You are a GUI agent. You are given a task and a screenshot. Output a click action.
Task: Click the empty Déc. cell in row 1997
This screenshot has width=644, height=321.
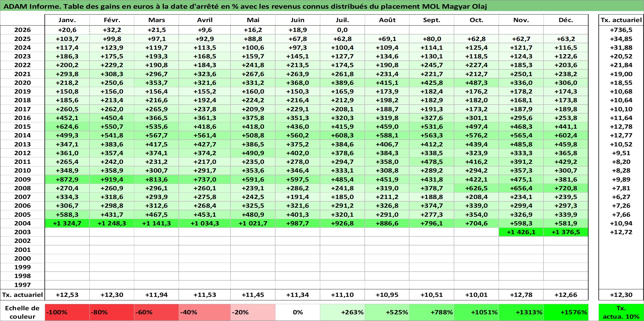[566, 285]
